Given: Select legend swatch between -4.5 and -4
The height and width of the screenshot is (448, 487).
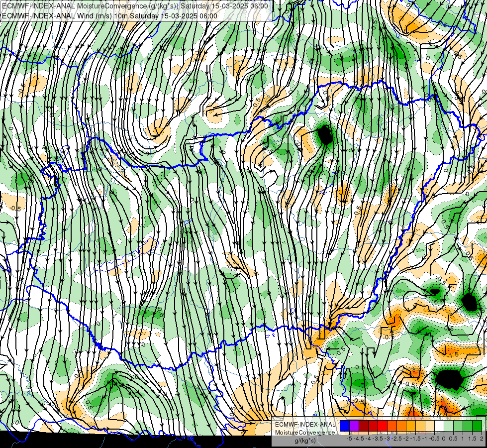Looking at the screenshot, I should [x=364, y=426].
